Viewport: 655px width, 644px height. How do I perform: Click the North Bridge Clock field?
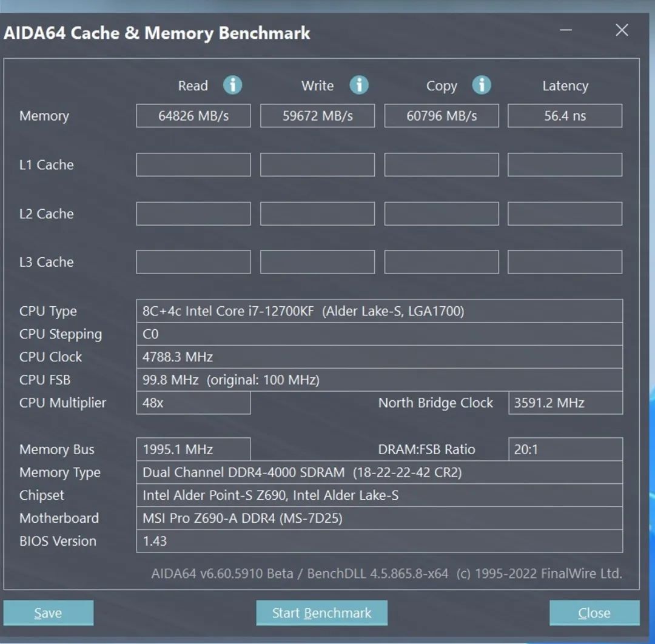(x=564, y=402)
